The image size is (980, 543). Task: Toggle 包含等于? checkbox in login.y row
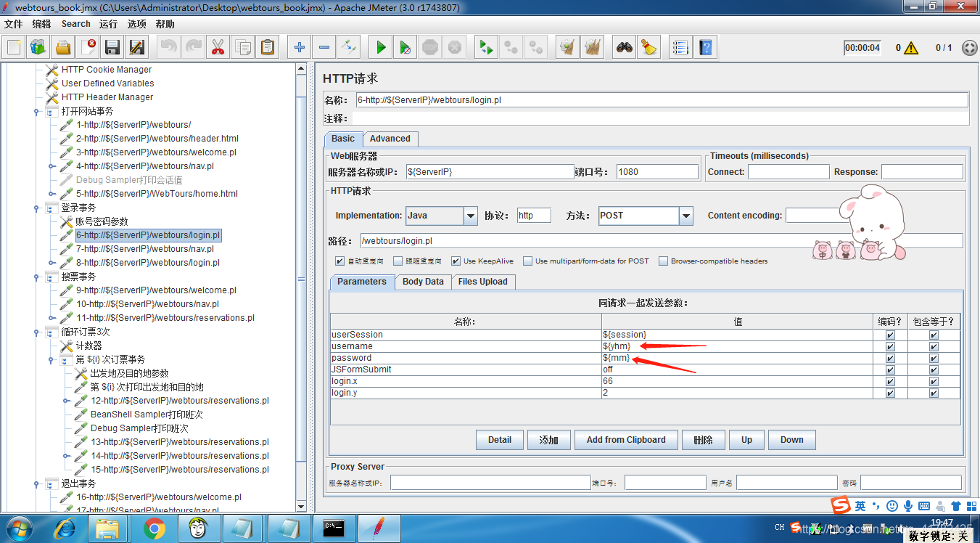point(934,393)
